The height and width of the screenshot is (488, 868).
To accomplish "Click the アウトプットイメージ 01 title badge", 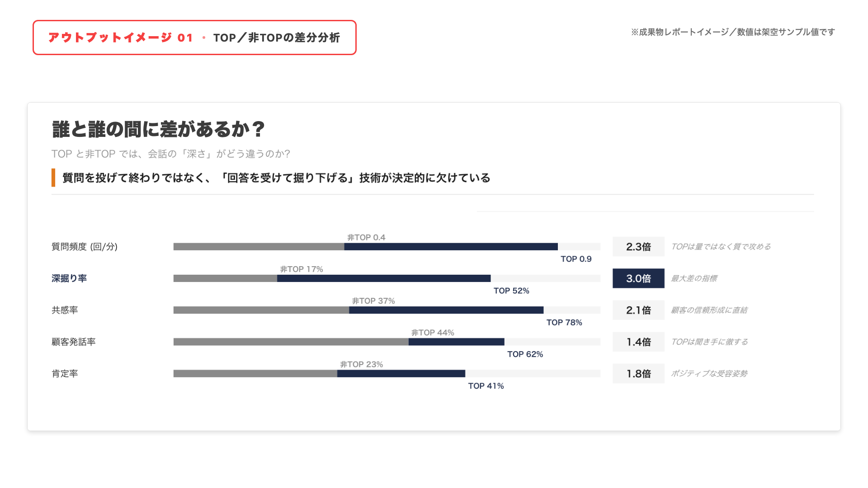I will coord(194,38).
